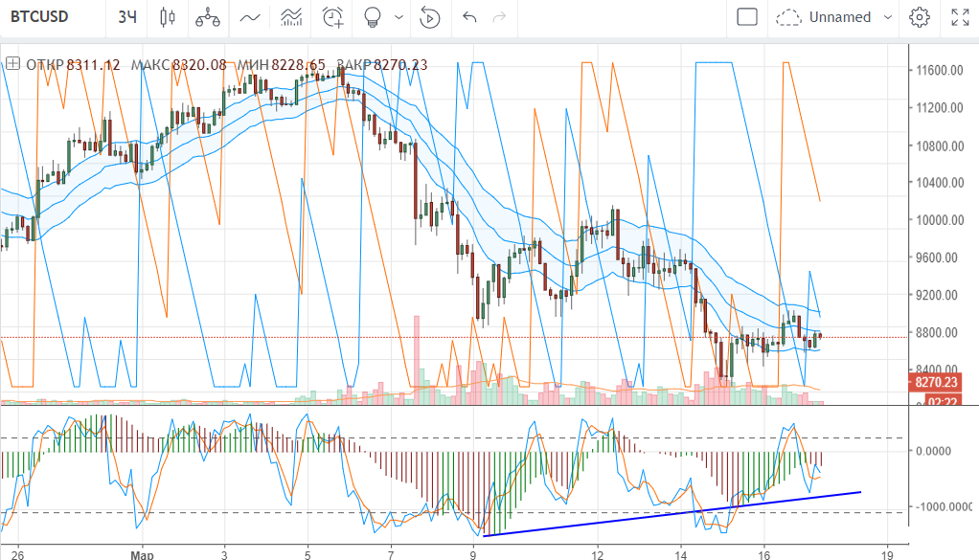Undo the last chart action
Screen dimensions: 979x560
(468, 17)
